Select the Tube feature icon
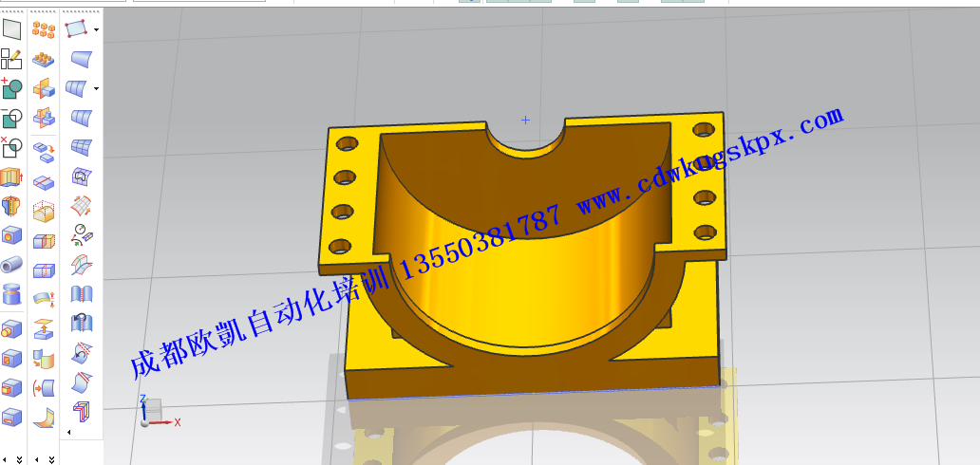The height and width of the screenshot is (465, 980). click(x=12, y=266)
